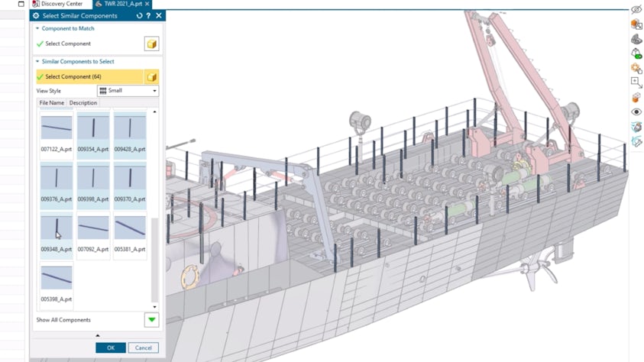Screen dimensions: 644x362
Task: Click the green Show All Components arrow
Action: pos(151,320)
